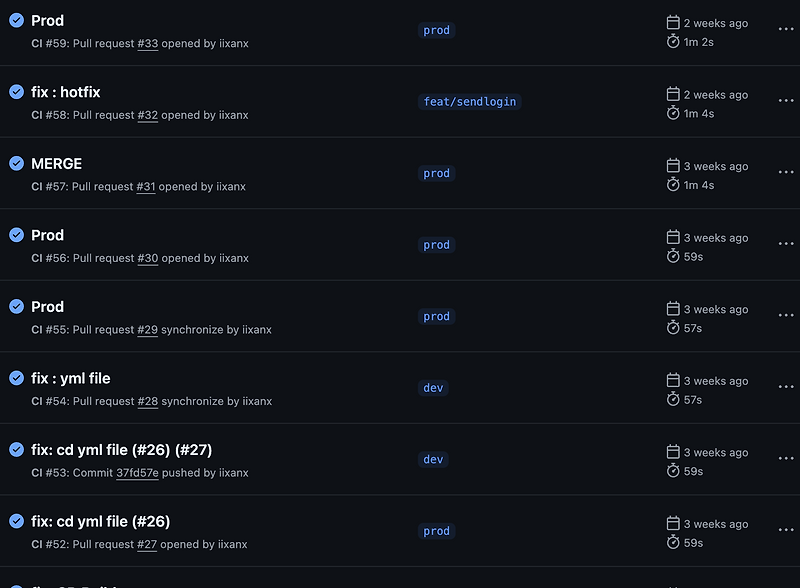This screenshot has height=588, width=800.
Task: Click the success icon on fix: cd yml file (#26)
Action: pos(16,521)
